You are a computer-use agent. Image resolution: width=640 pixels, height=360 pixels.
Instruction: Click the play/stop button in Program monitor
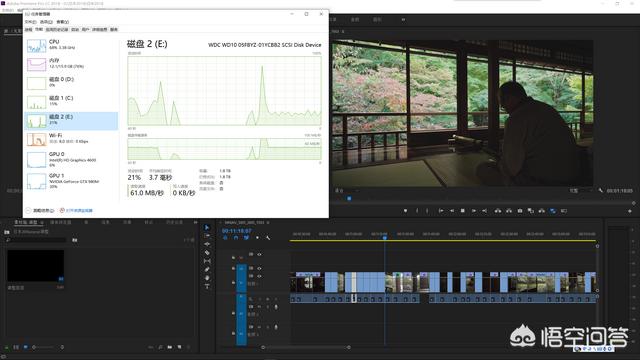(x=462, y=211)
